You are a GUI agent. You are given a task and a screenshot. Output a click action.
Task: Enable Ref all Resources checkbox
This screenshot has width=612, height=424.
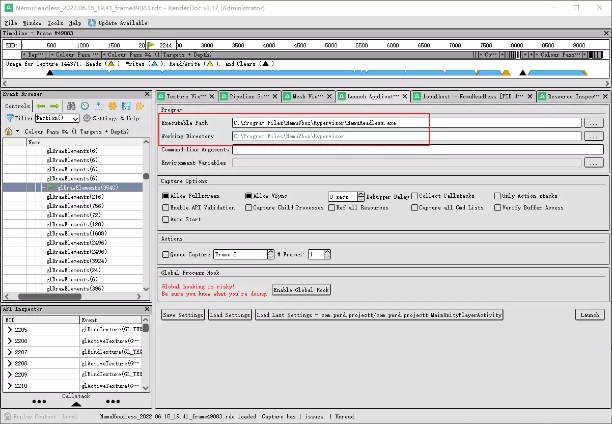coord(331,208)
